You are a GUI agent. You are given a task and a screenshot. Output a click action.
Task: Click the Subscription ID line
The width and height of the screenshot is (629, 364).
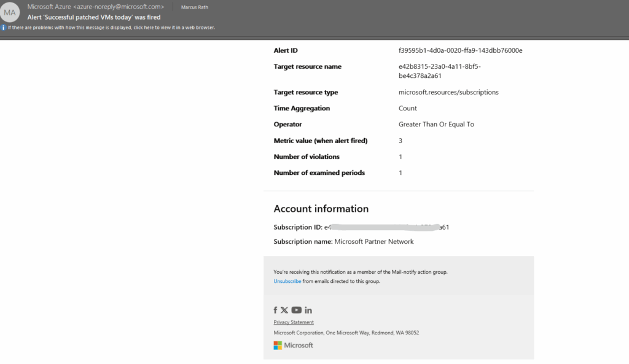point(361,227)
